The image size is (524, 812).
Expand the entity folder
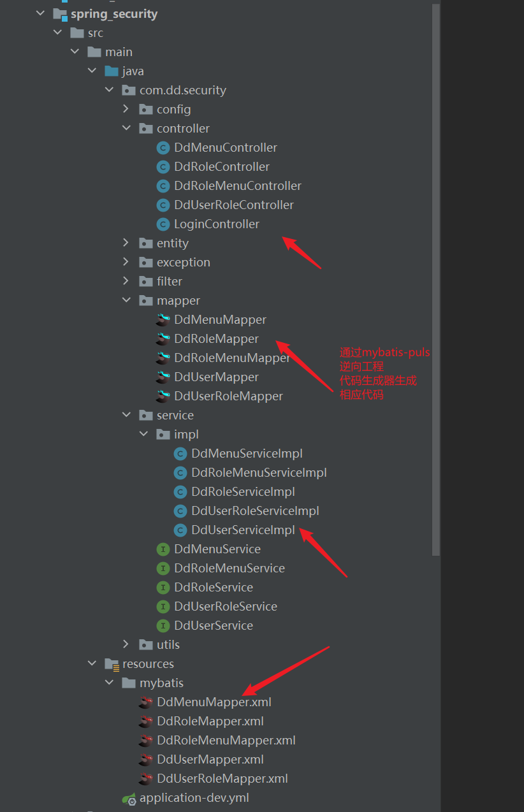[x=126, y=243]
